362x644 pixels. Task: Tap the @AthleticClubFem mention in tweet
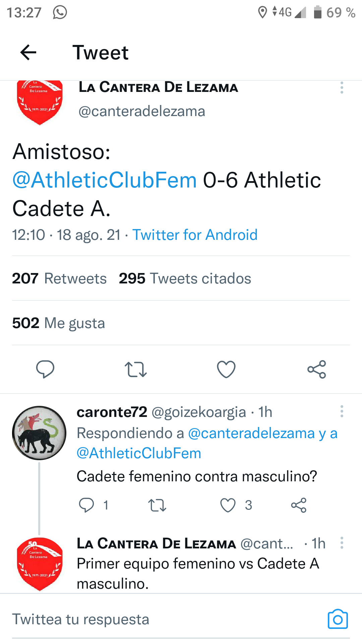[x=105, y=180]
